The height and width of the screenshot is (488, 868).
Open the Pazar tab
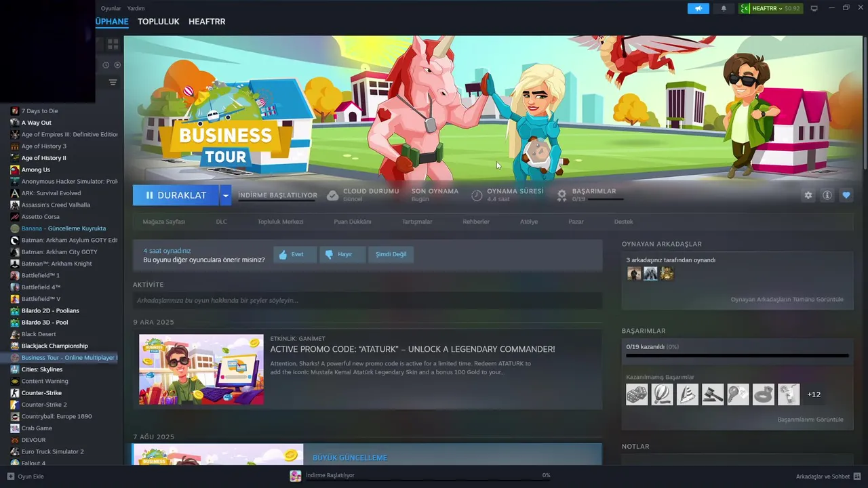point(576,222)
